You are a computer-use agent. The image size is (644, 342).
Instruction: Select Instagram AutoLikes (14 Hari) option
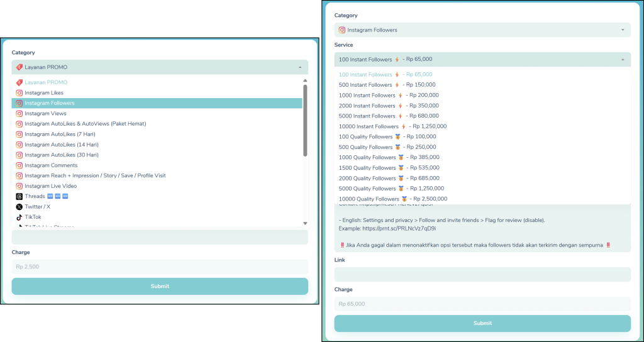pos(60,145)
